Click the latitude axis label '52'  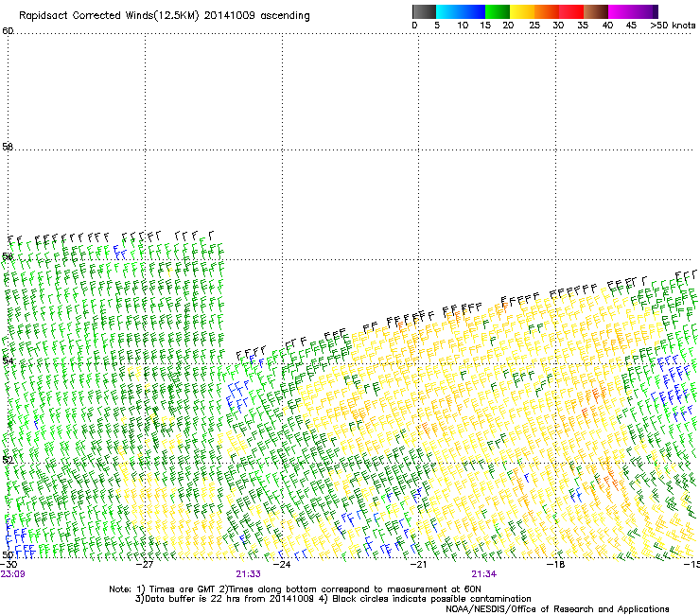8,460
